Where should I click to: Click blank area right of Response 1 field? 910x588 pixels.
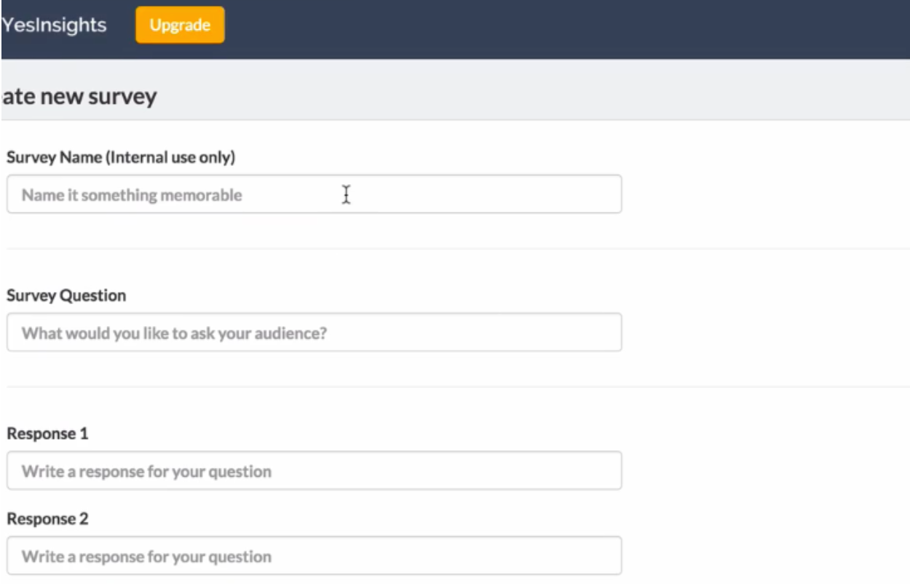pyautogui.click(x=764, y=471)
